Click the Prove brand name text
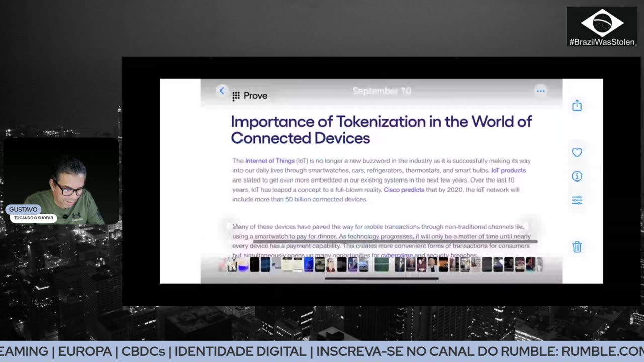Viewport: 644px width, 362px height. (x=255, y=96)
